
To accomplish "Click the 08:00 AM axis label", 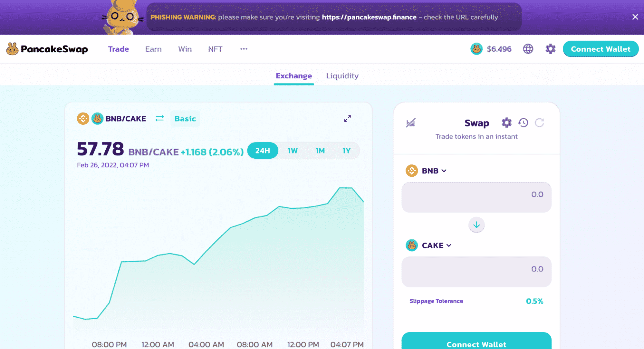I will click(255, 344).
